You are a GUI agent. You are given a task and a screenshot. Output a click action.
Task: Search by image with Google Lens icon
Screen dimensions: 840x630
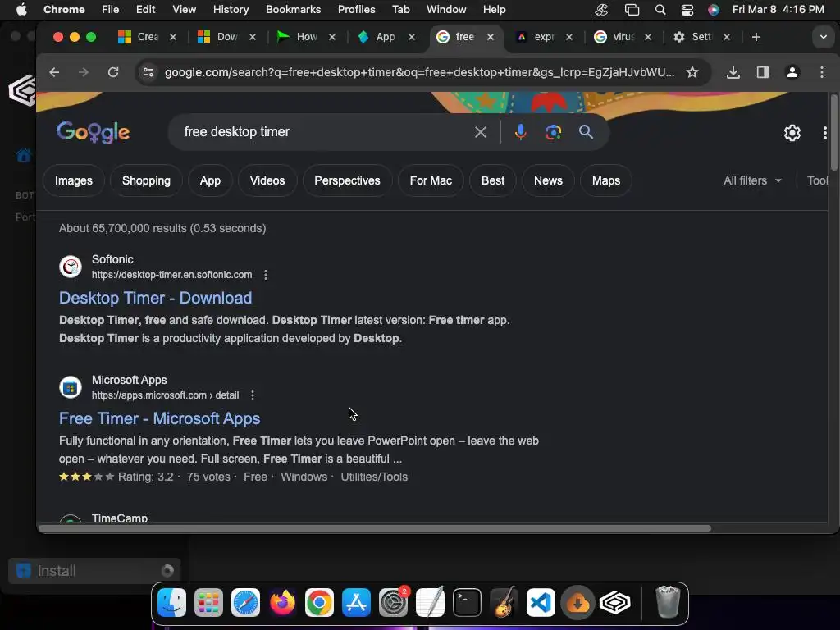click(x=554, y=132)
